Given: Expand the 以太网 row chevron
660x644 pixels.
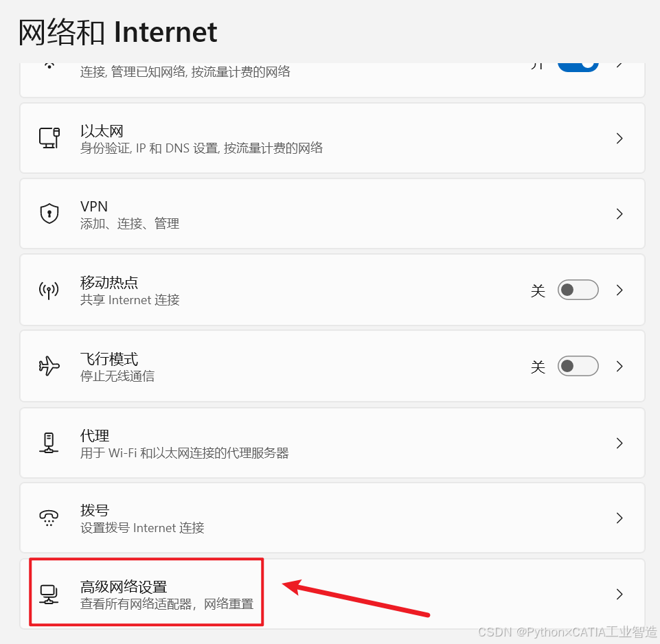Looking at the screenshot, I should tap(619, 138).
